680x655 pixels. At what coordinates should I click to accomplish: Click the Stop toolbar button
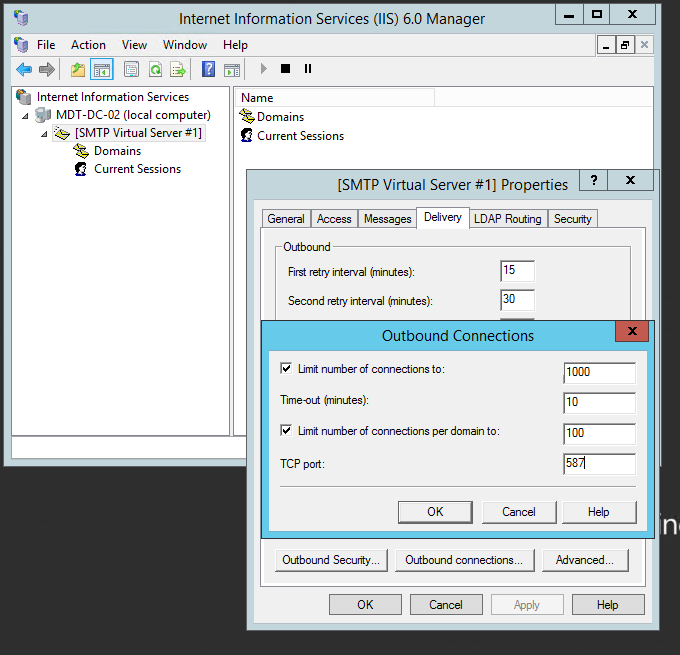(x=285, y=69)
